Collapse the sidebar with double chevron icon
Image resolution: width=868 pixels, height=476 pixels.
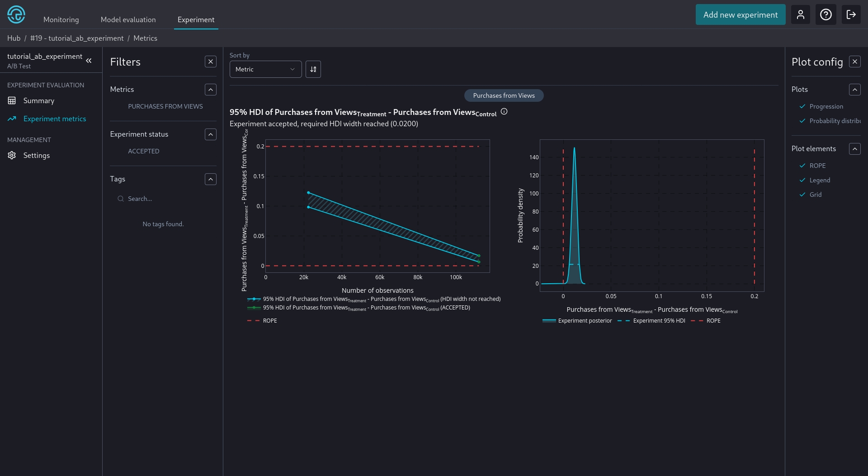pyautogui.click(x=89, y=61)
